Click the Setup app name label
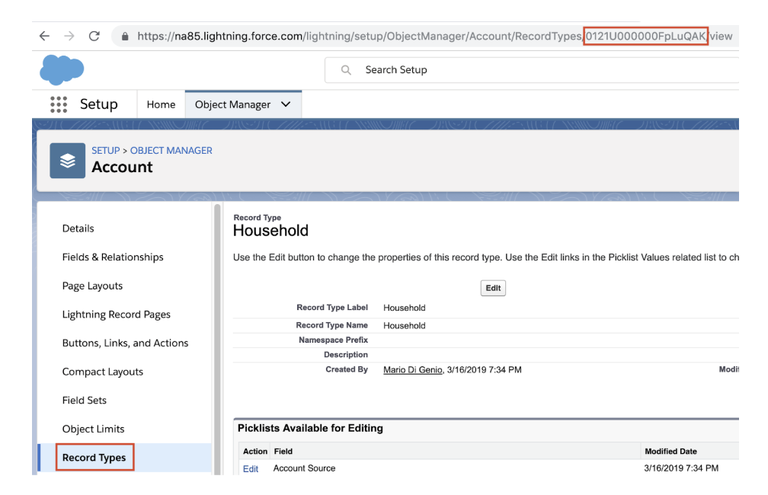This screenshot has height=495, width=768. 98,104
